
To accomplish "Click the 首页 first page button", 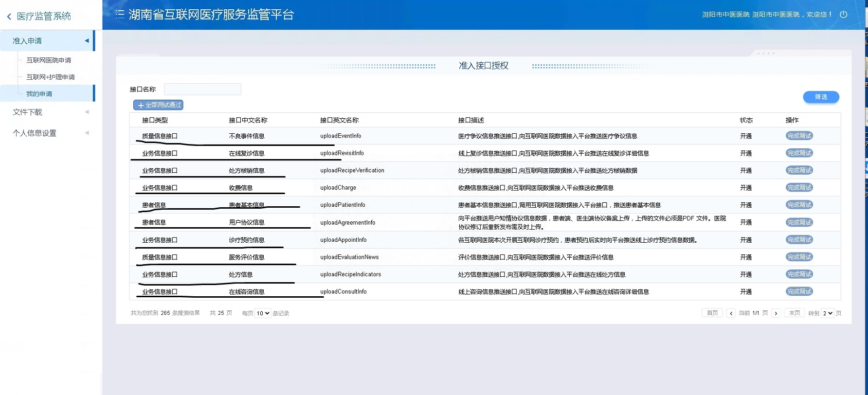I will point(712,313).
